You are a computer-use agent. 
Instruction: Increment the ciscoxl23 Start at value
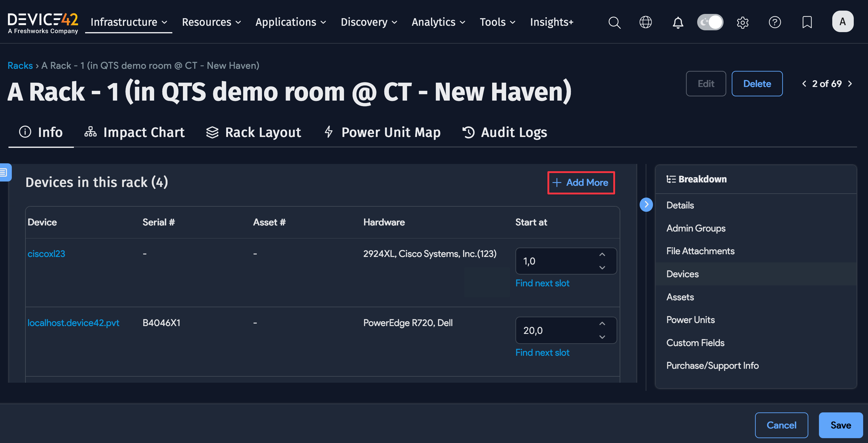[x=602, y=255]
